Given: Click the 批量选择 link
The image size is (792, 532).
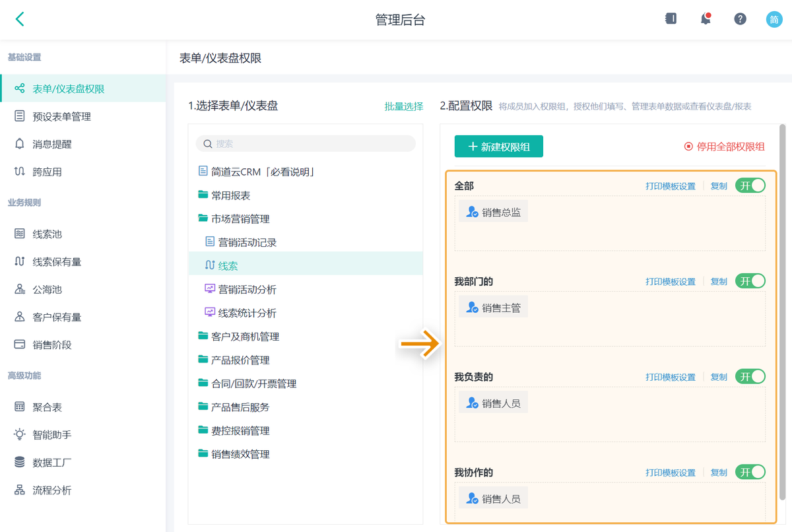Looking at the screenshot, I should (404, 106).
